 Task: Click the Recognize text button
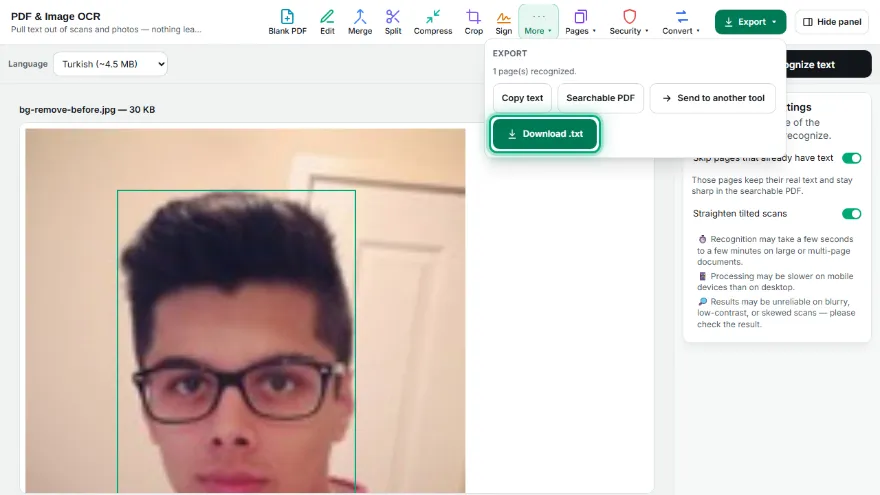tap(828, 65)
